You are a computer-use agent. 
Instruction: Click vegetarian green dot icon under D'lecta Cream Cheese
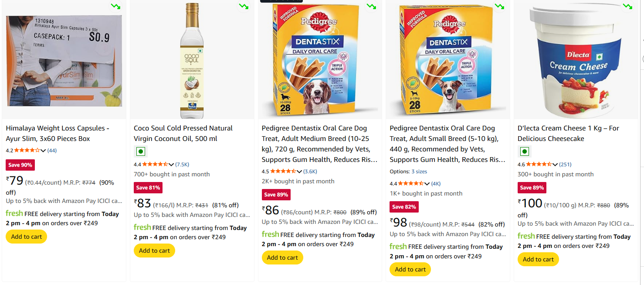524,152
